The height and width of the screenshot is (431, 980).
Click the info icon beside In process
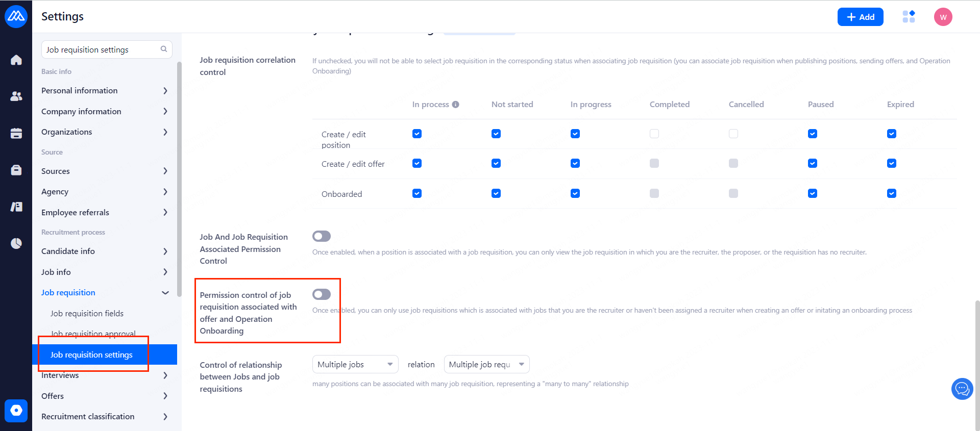[456, 105]
